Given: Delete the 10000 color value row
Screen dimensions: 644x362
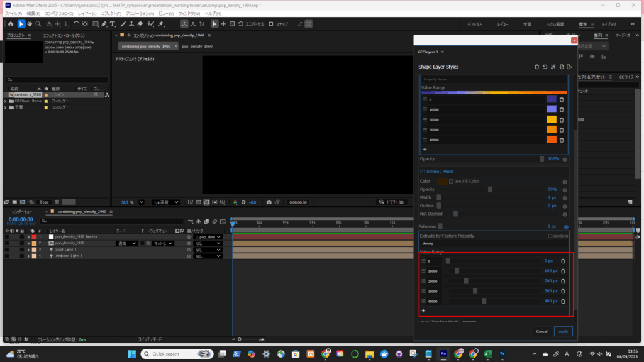Looking at the screenshot, I should click(562, 109).
